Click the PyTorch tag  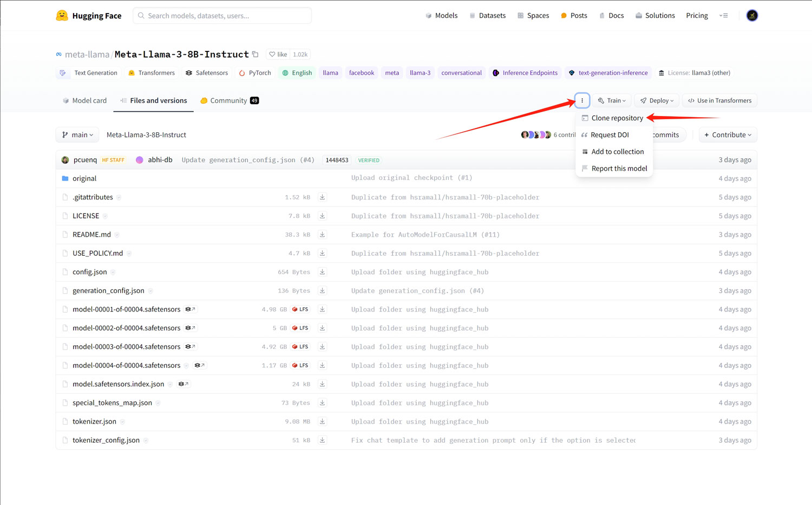click(x=255, y=73)
